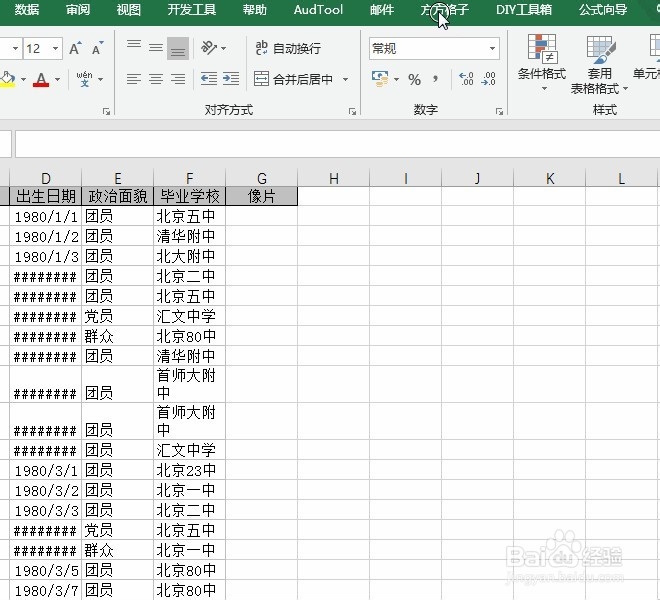This screenshot has height=600, width=660.
Task: Open the 帮助 tab
Action: 255,9
